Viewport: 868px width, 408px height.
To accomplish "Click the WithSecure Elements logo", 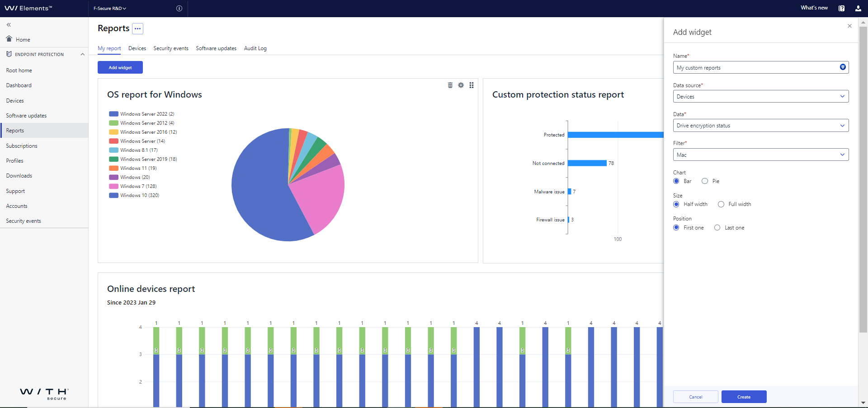I will 28,8.
